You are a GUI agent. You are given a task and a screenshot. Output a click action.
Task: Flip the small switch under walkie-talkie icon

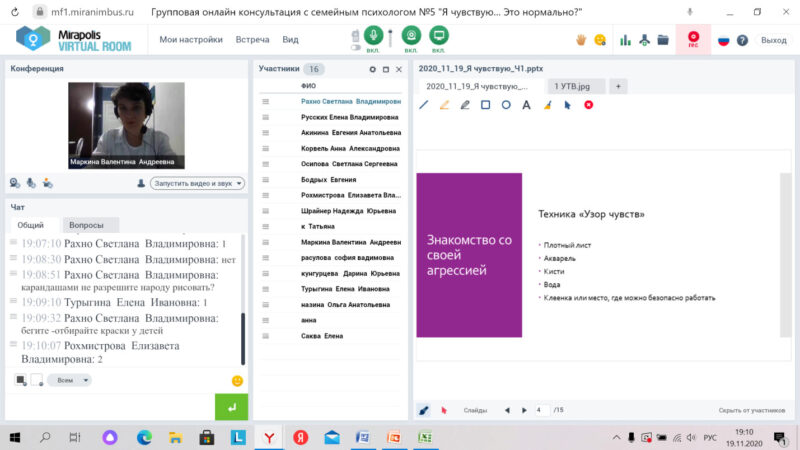356,47
